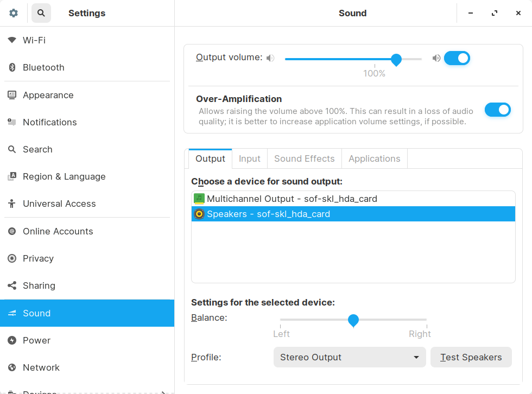Click the Privacy icon in sidebar
The image size is (532, 394).
click(12, 258)
